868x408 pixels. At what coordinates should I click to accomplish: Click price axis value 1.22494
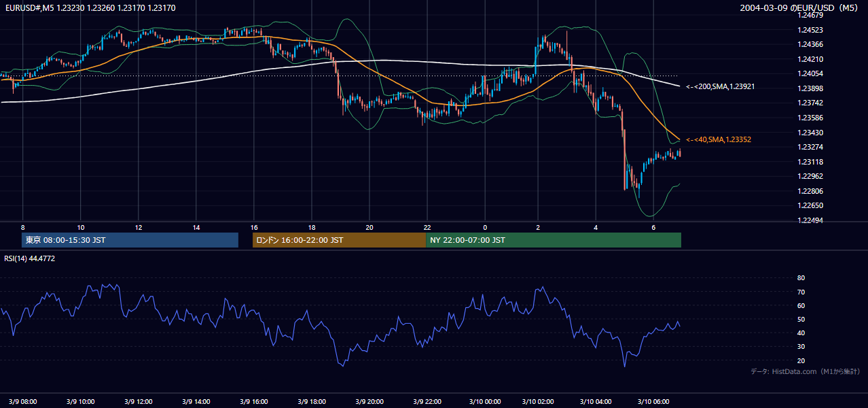tap(812, 220)
